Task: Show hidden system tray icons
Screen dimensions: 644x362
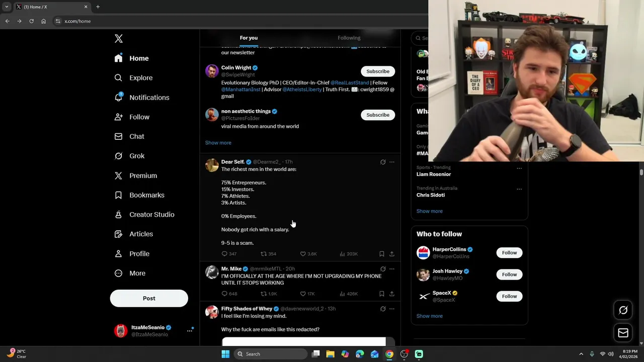Action: click(581, 354)
